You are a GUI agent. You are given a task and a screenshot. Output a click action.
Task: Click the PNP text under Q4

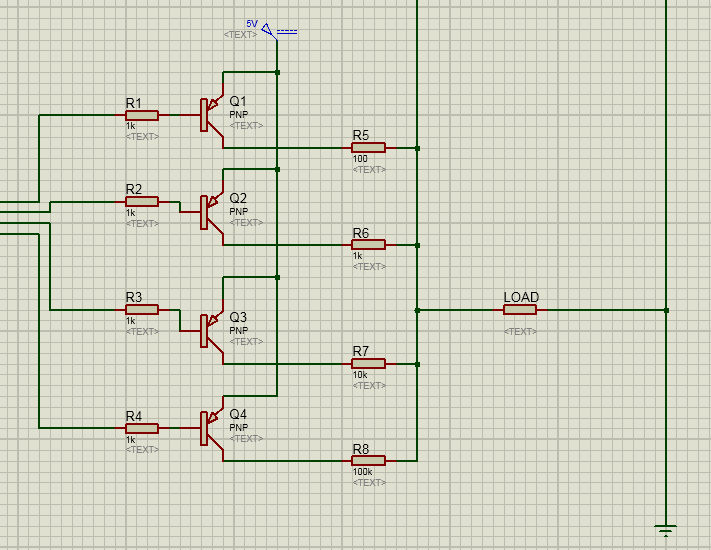(239, 427)
